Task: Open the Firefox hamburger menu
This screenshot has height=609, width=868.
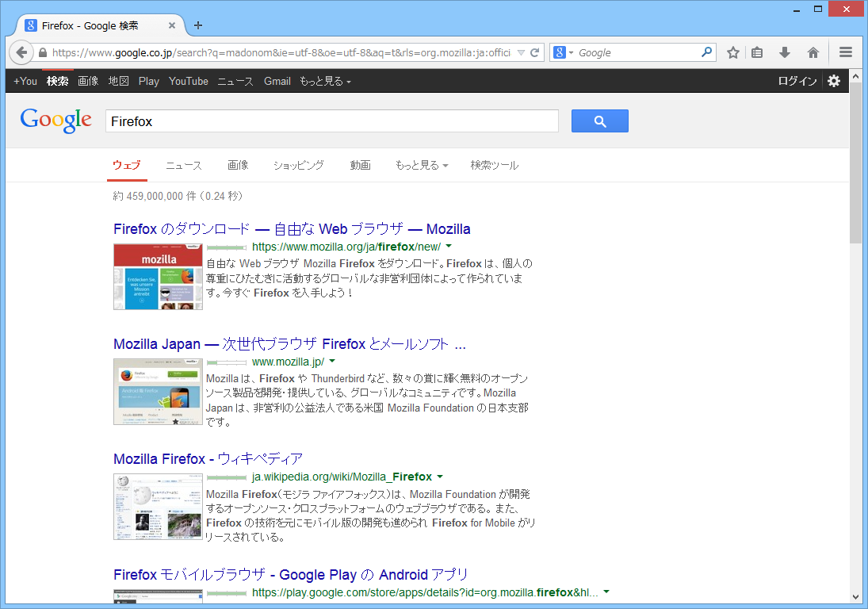Action: coord(845,52)
